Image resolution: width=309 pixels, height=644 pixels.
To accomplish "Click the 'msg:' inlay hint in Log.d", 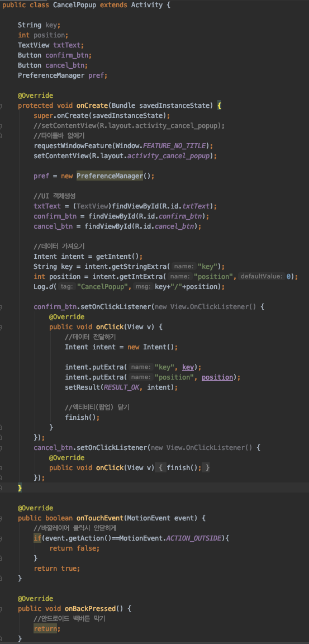I will [x=143, y=287].
